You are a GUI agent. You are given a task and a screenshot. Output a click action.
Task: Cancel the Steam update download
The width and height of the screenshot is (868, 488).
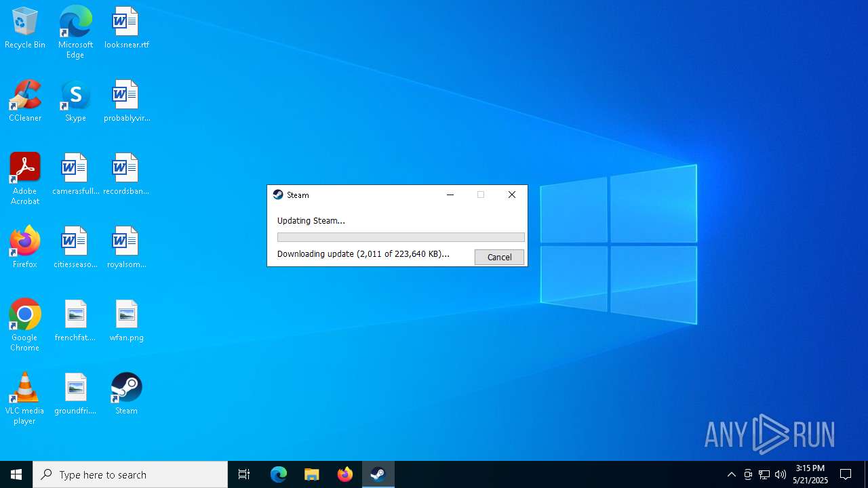(x=499, y=257)
